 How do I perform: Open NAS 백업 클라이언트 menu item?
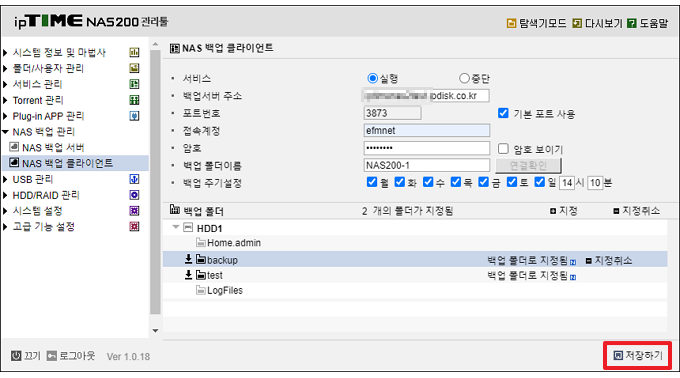(x=67, y=163)
